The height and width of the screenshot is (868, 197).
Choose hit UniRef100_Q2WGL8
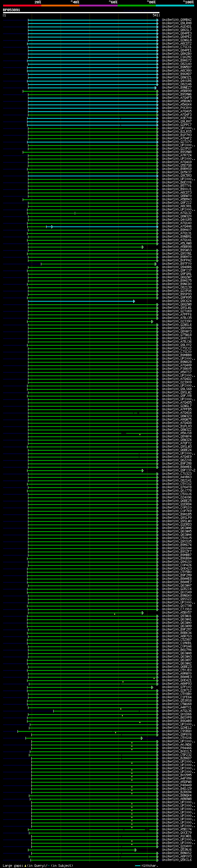(x=176, y=40)
